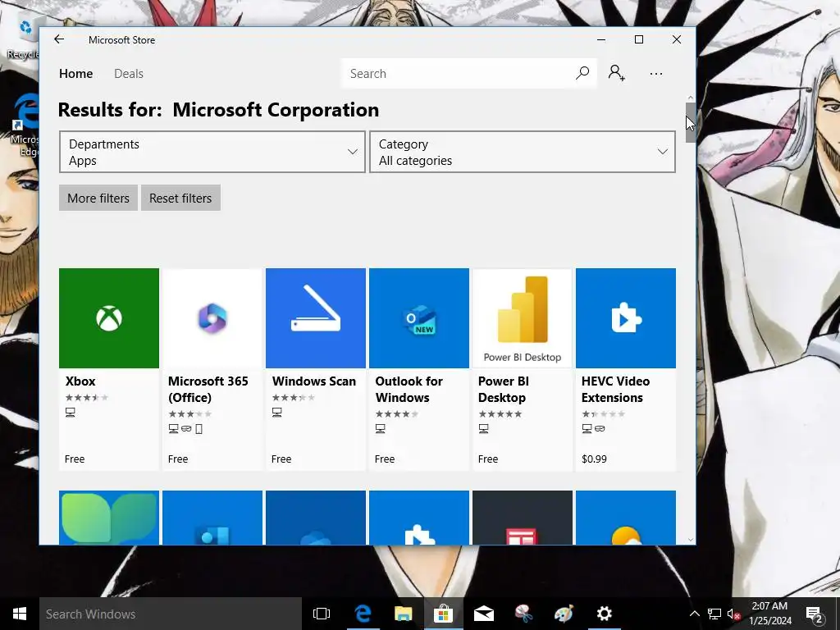840x630 pixels.
Task: Switch to the Home tab
Action: (76, 73)
